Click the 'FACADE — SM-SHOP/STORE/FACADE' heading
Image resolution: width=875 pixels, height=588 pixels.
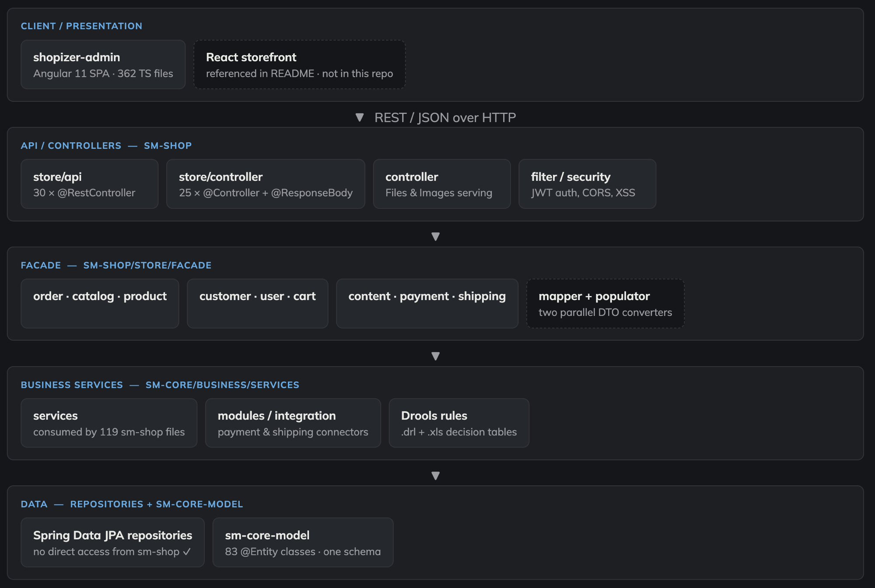[116, 265]
